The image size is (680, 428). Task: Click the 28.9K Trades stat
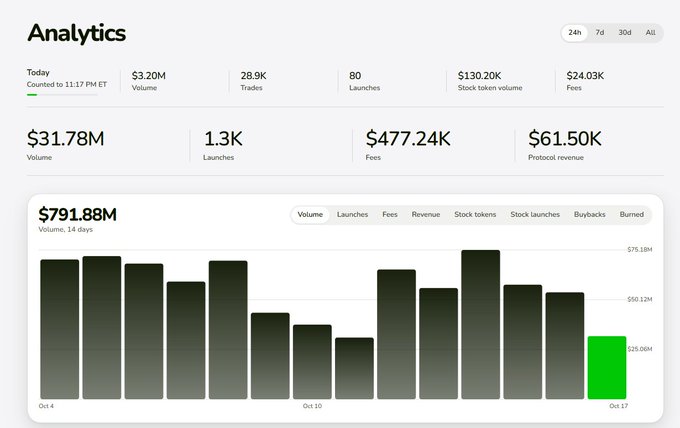pyautogui.click(x=253, y=81)
